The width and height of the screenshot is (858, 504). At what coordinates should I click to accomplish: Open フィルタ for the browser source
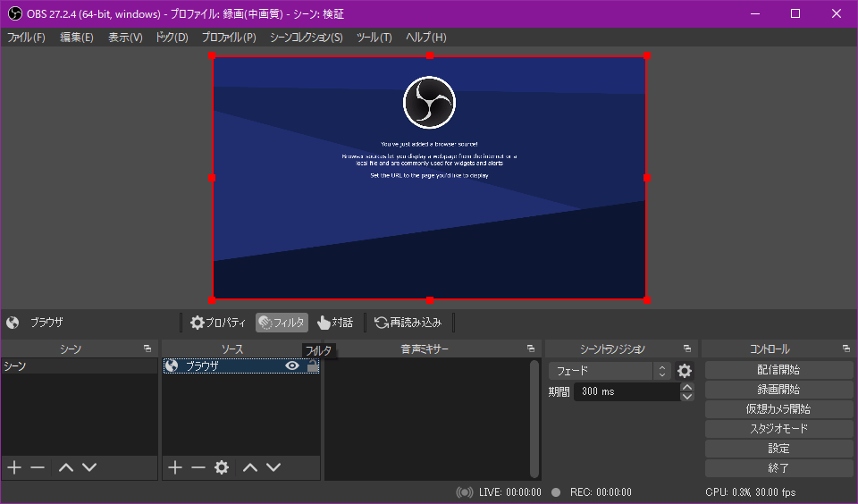(282, 323)
